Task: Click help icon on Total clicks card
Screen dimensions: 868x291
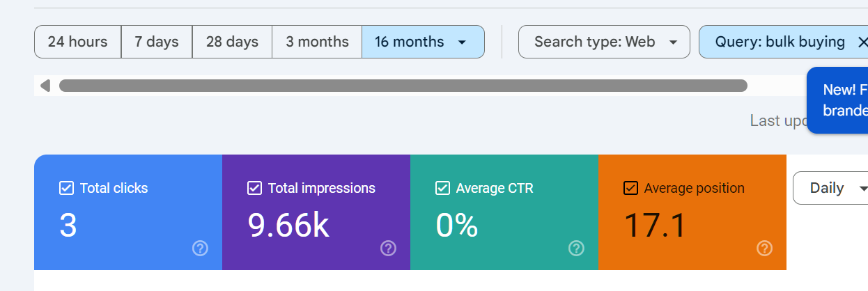Action: tap(200, 249)
